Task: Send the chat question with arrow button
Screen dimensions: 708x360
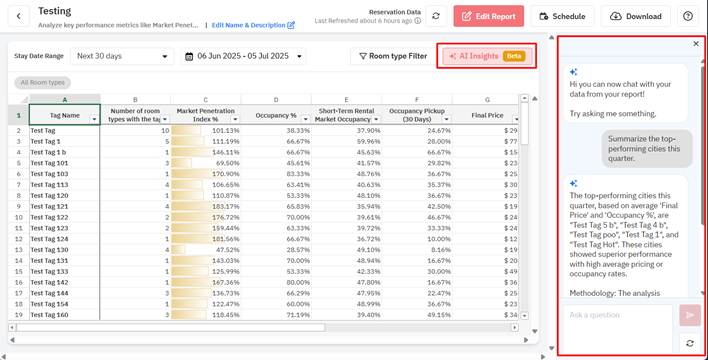Action: pos(690,315)
